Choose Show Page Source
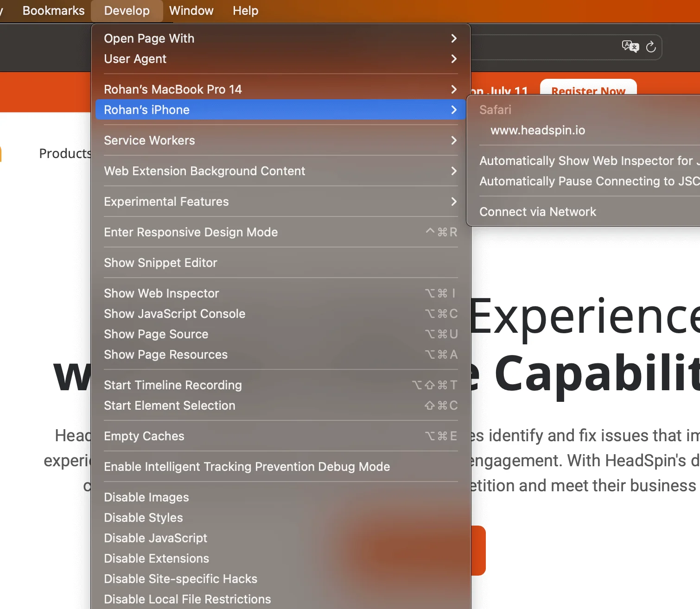 [x=280, y=334]
